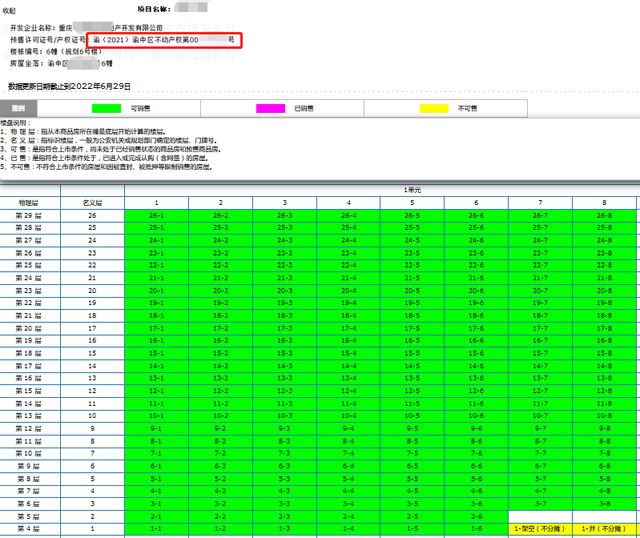Open unit cell 20-5
The width and height of the screenshot is (640, 538).
[412, 291]
